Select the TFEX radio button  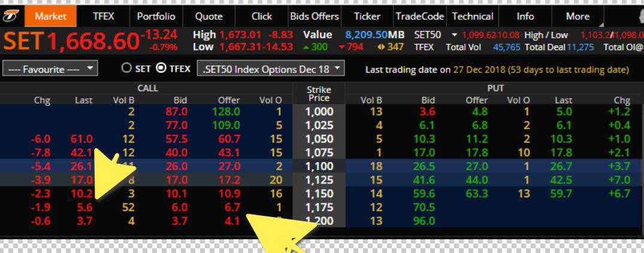(x=161, y=68)
